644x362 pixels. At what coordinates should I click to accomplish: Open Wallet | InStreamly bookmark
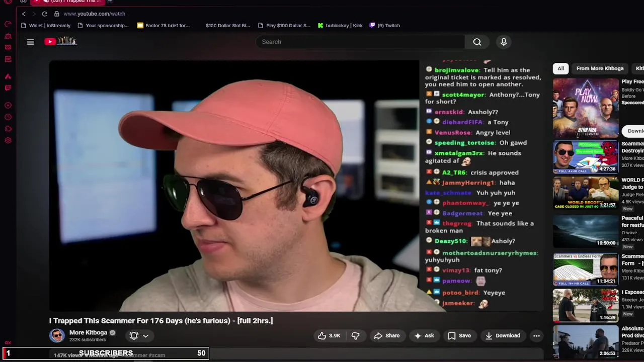45,25
